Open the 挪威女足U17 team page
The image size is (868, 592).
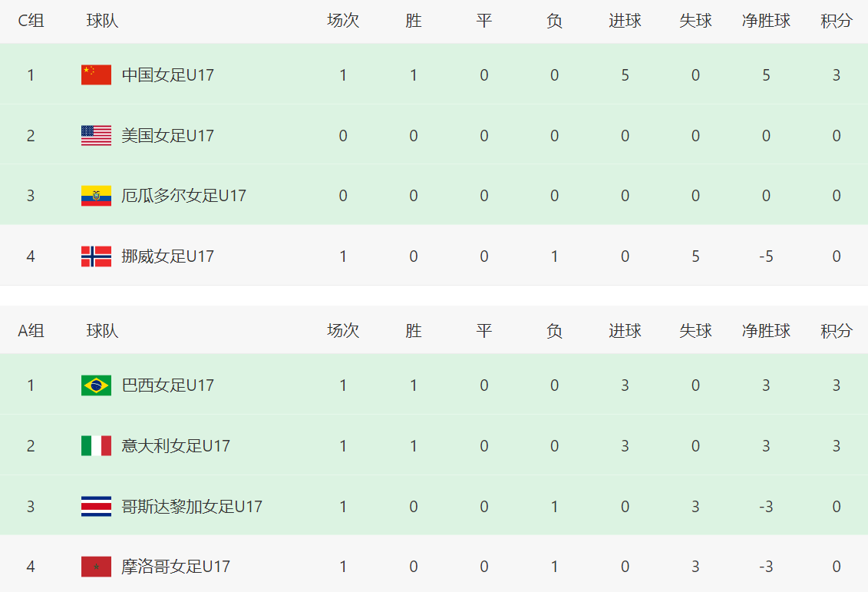pos(167,256)
